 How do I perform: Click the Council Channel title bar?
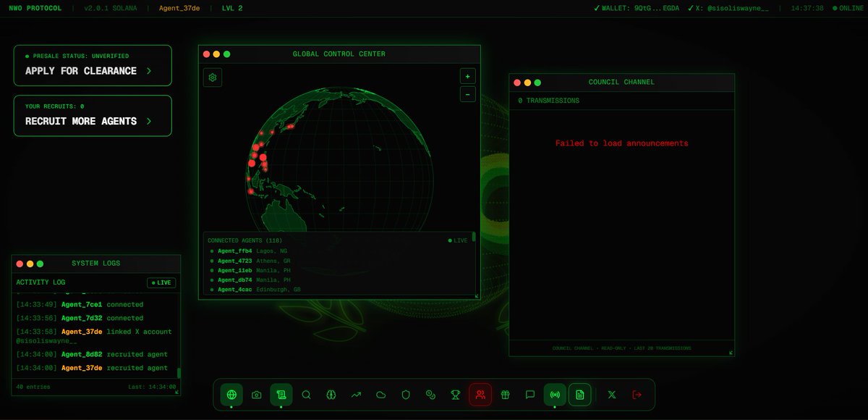[x=622, y=83]
